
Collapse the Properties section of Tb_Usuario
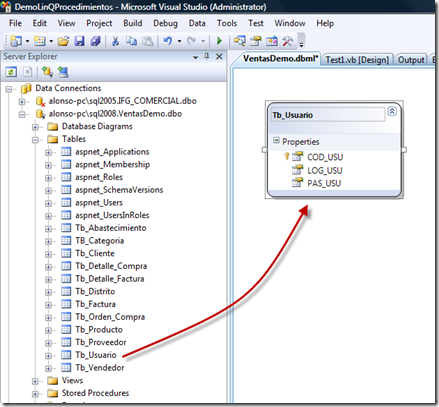pyautogui.click(x=276, y=140)
